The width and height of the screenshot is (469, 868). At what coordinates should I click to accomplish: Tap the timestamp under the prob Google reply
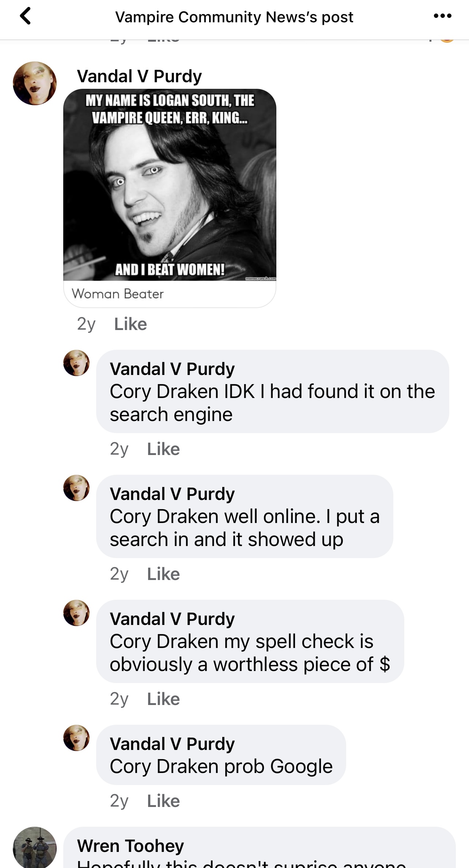pos(120,801)
